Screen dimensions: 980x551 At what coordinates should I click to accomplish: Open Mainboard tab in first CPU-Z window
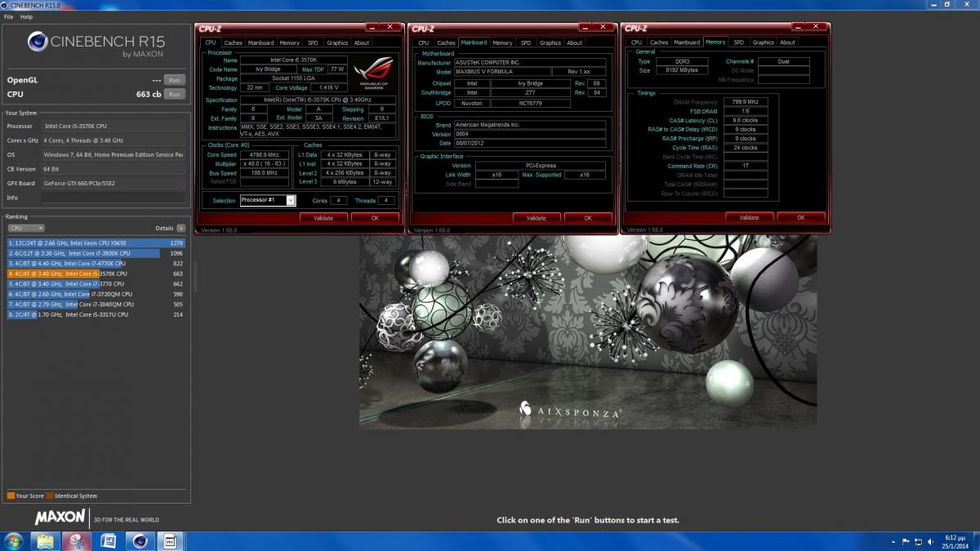tap(261, 42)
